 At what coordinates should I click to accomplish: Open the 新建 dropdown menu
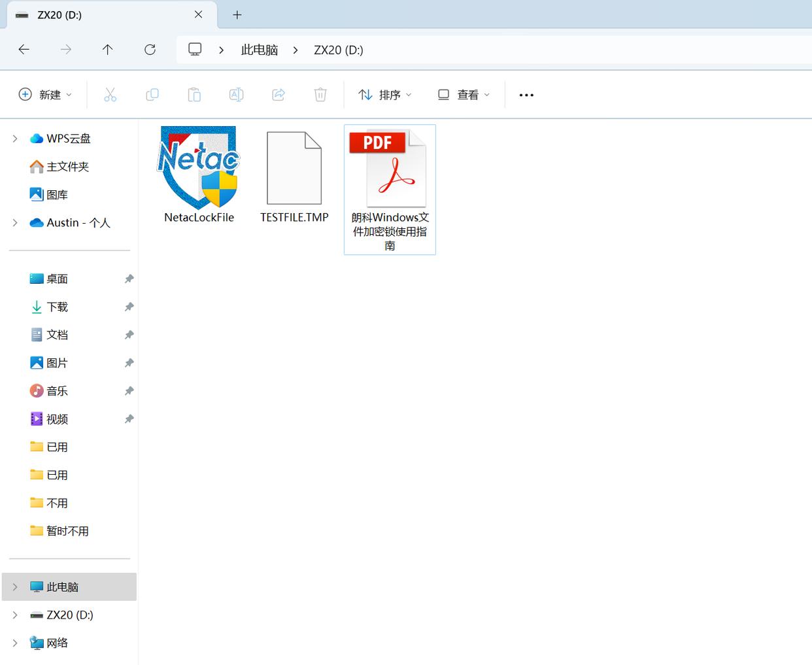coord(45,95)
